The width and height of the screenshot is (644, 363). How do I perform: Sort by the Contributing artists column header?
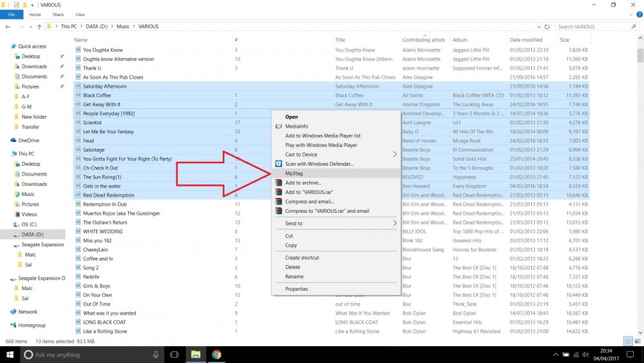(424, 40)
